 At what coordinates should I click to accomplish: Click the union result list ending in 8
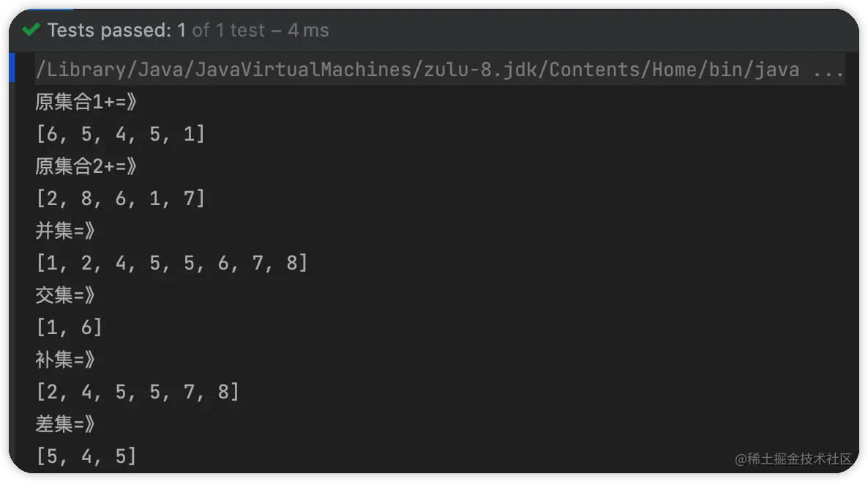coord(172,263)
